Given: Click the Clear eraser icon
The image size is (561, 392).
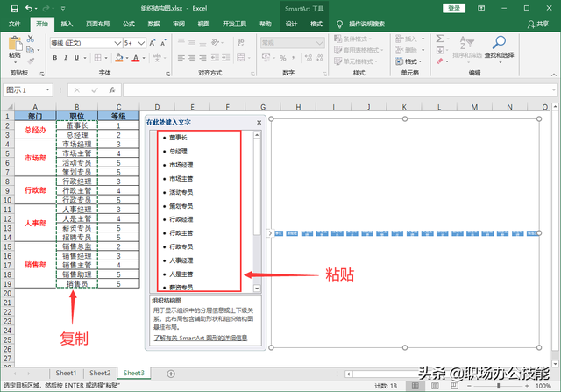Looking at the screenshot, I should point(440,61).
